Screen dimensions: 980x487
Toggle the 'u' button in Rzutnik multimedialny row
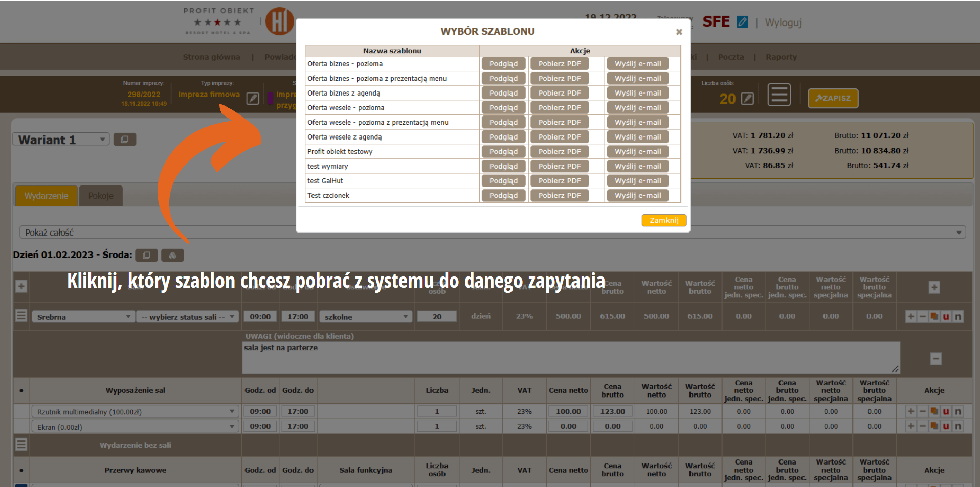coord(946,411)
